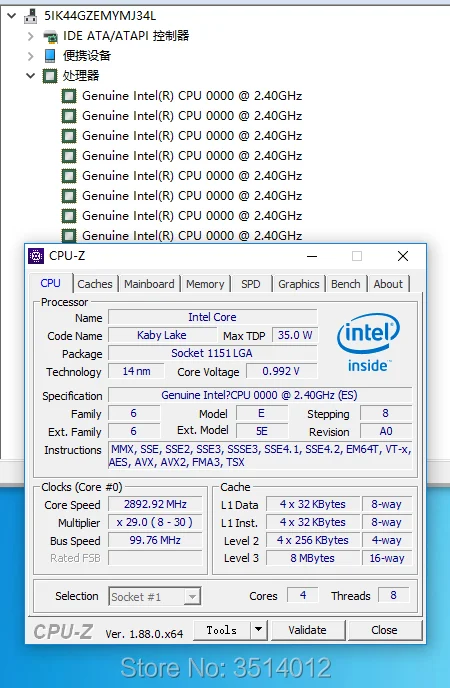Click the IDE ATA/ATAPI controller icon
The width and height of the screenshot is (450, 688).
50,36
